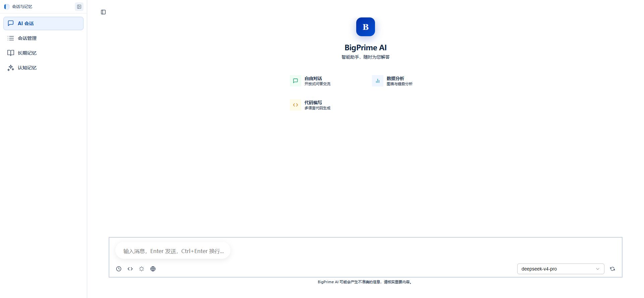Focus the message input box
The image size is (644, 298).
(x=173, y=251)
